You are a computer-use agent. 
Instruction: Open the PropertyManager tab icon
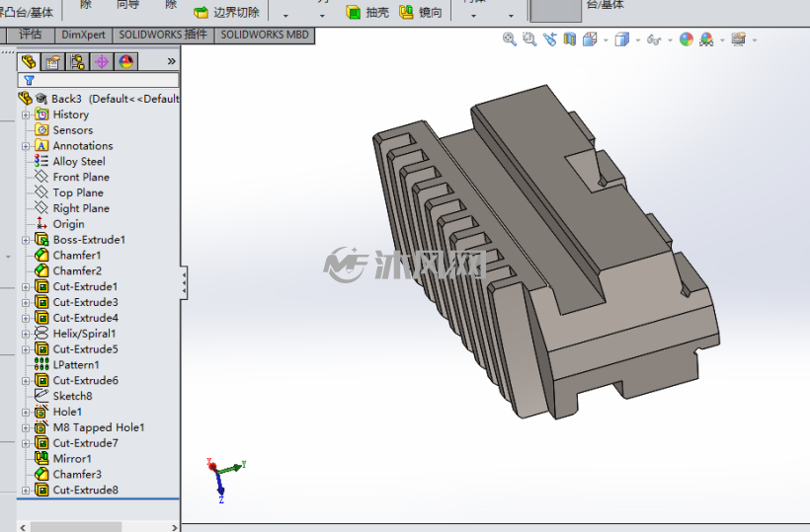[52, 62]
